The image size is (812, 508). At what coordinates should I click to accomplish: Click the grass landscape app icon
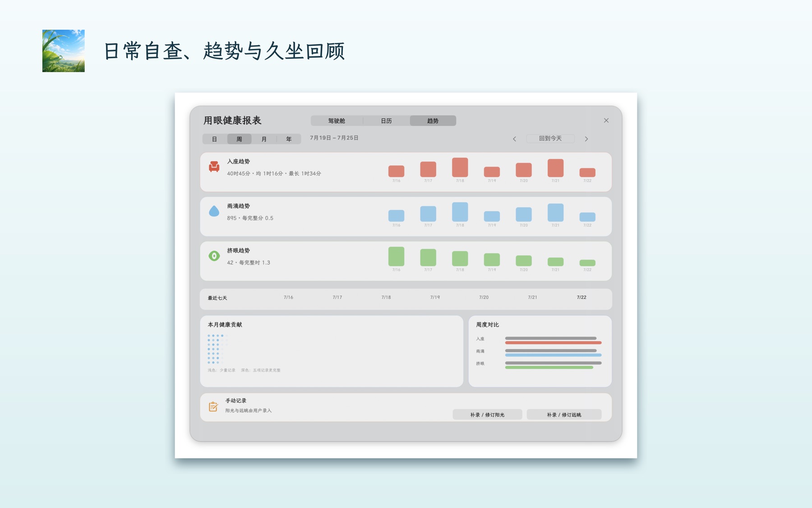[64, 51]
